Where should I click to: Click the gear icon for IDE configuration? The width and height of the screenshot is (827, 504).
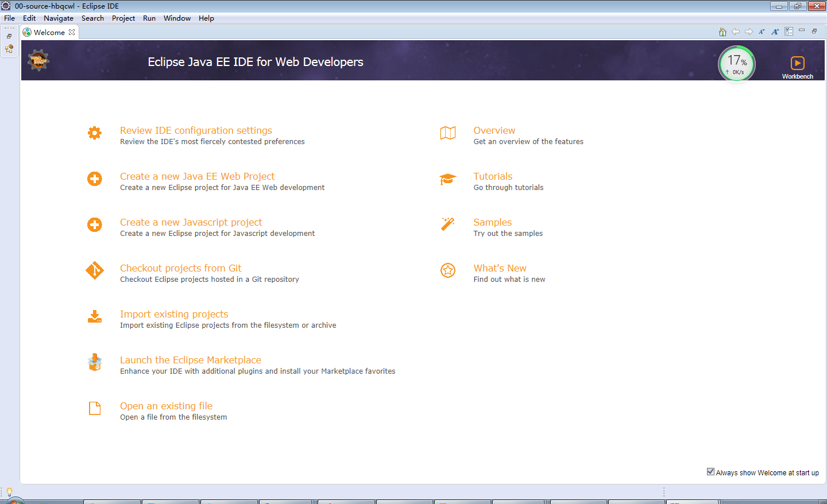pos(95,133)
